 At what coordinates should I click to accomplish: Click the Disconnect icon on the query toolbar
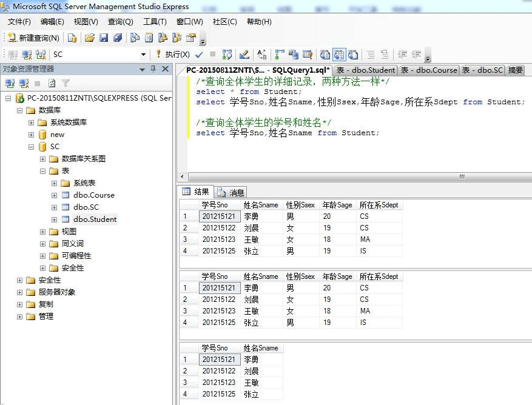point(27,55)
